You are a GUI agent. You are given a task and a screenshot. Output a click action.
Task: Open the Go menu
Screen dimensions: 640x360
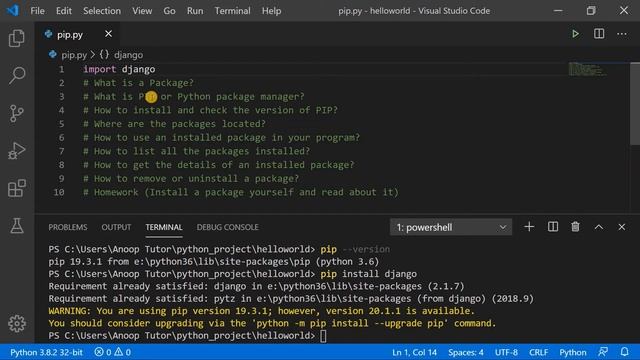[169, 11]
